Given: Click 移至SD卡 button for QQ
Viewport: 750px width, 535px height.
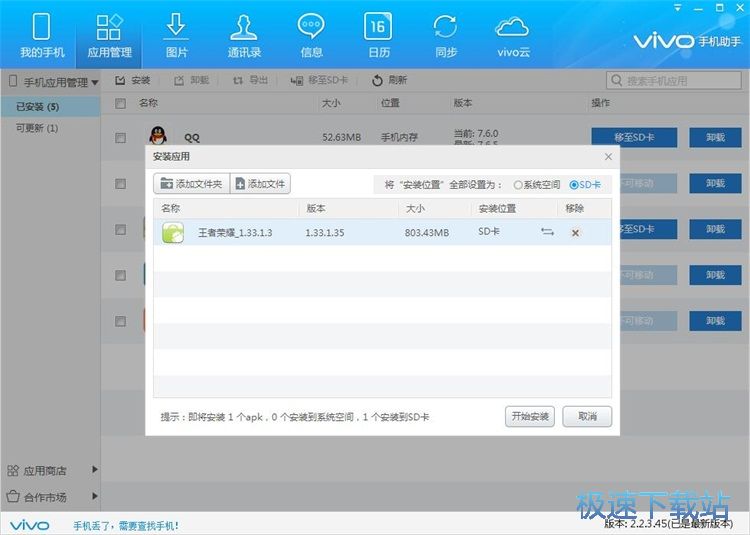Looking at the screenshot, I should tap(634, 138).
